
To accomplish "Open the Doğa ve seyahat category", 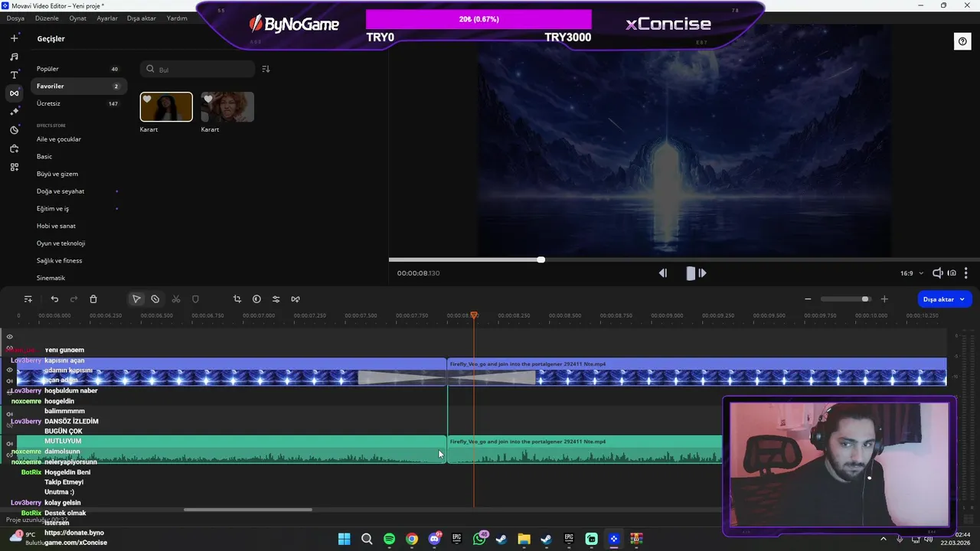I will [x=60, y=191].
